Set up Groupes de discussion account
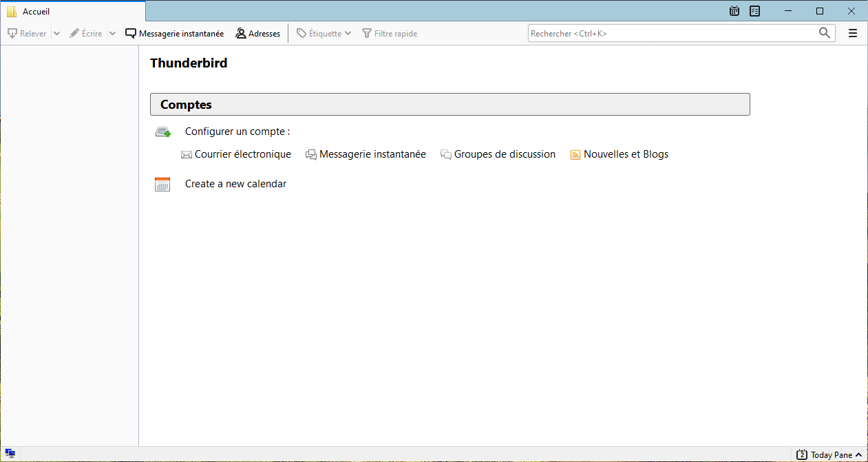Image resolution: width=868 pixels, height=462 pixels. [498, 154]
